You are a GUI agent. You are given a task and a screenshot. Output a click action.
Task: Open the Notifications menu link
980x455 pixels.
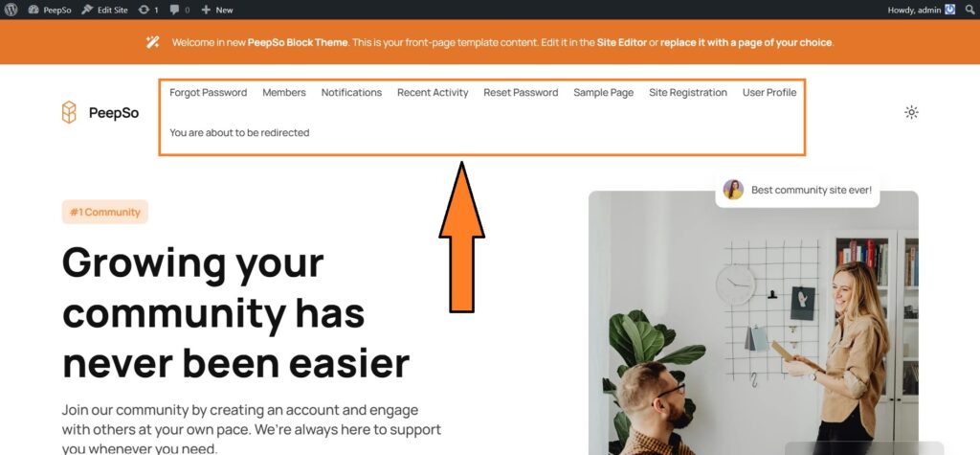pyautogui.click(x=351, y=92)
